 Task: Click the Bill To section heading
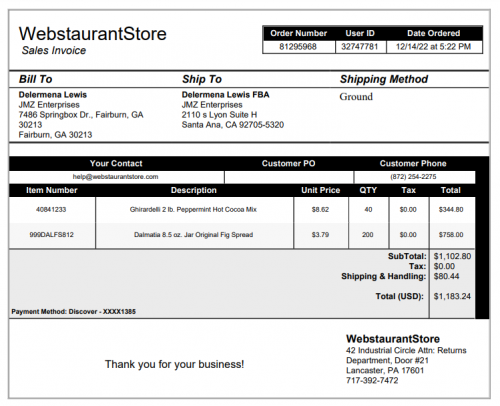click(36, 79)
